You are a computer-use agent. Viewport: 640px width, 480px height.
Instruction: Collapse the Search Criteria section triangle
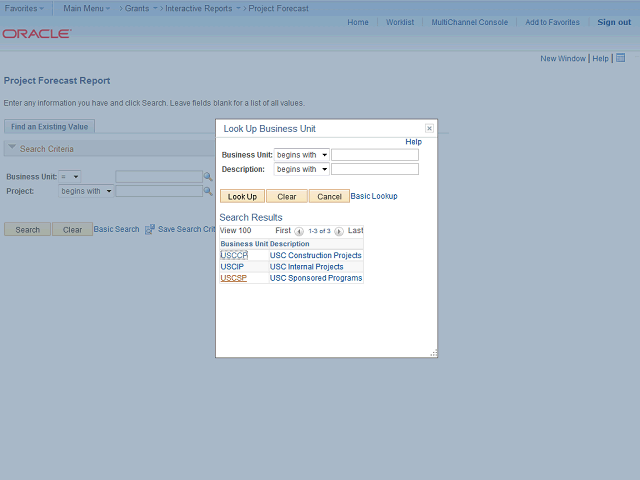(12, 147)
